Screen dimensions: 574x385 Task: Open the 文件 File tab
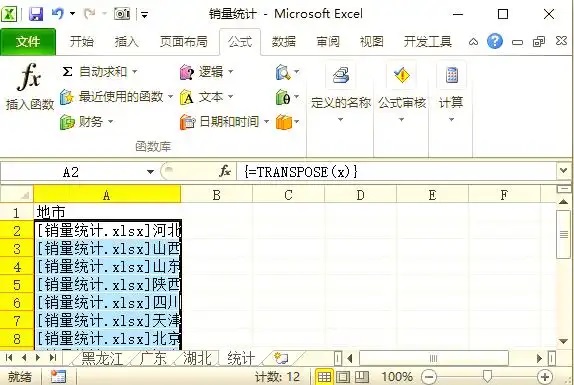(x=28, y=42)
